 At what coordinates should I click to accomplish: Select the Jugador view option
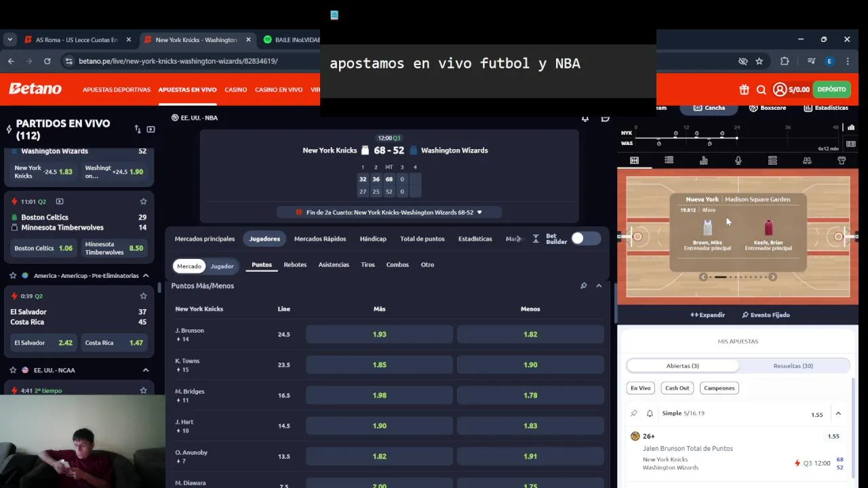tap(222, 266)
